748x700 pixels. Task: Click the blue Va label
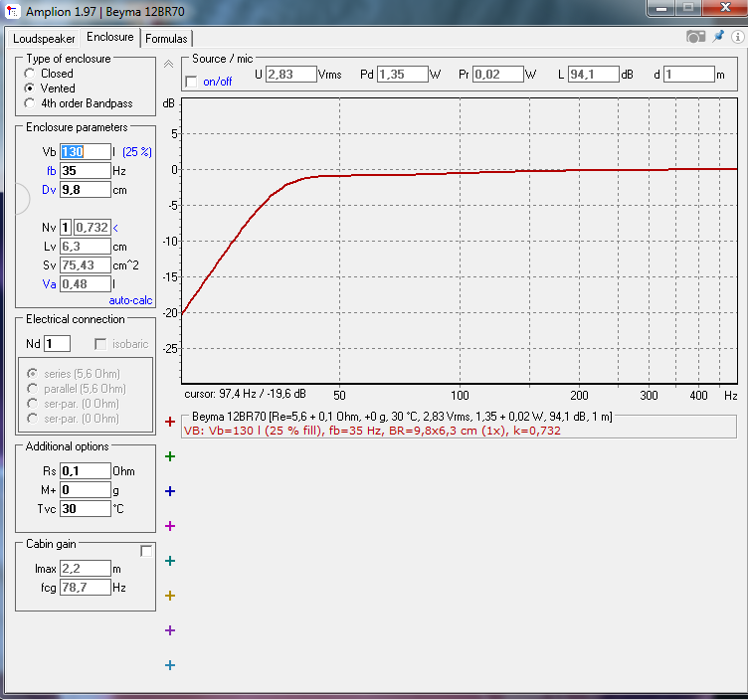coord(49,284)
